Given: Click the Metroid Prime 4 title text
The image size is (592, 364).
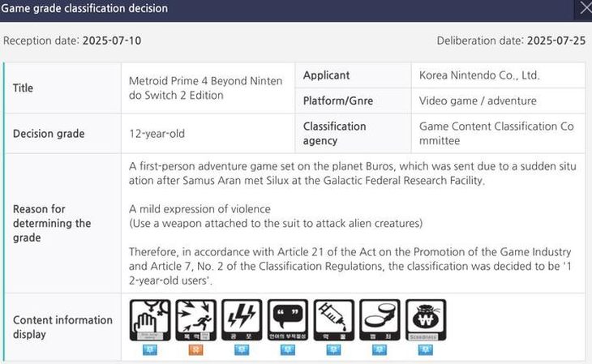Looking at the screenshot, I should click(205, 88).
